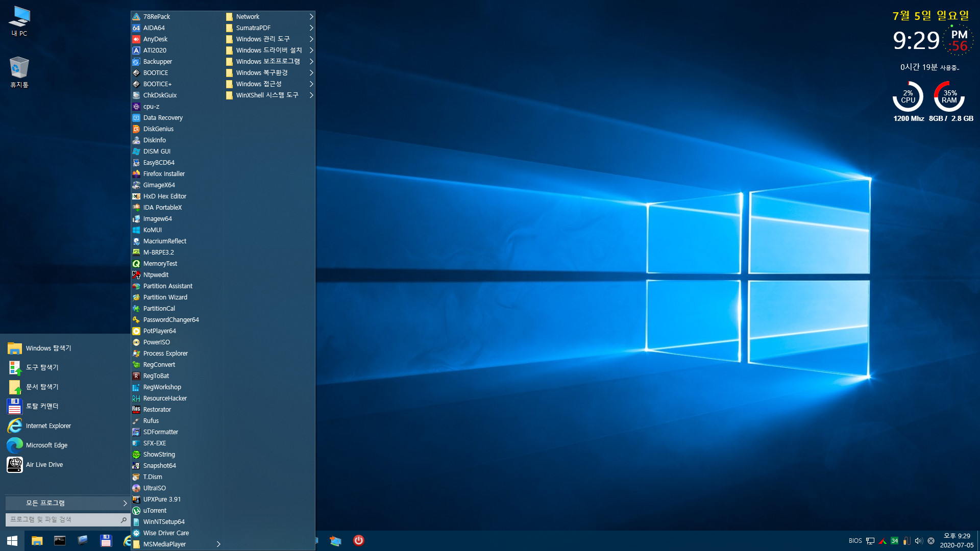Click the BIOS tray label
Viewport: 980px width, 551px height.
click(855, 541)
